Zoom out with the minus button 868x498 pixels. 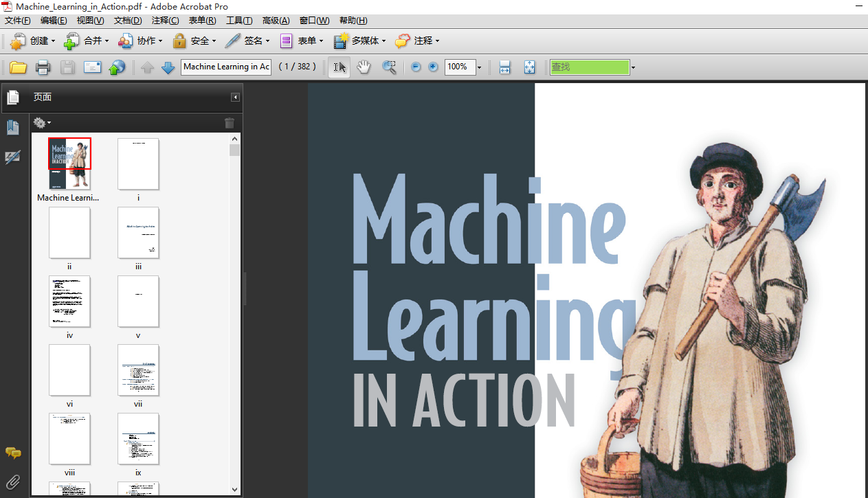point(416,67)
